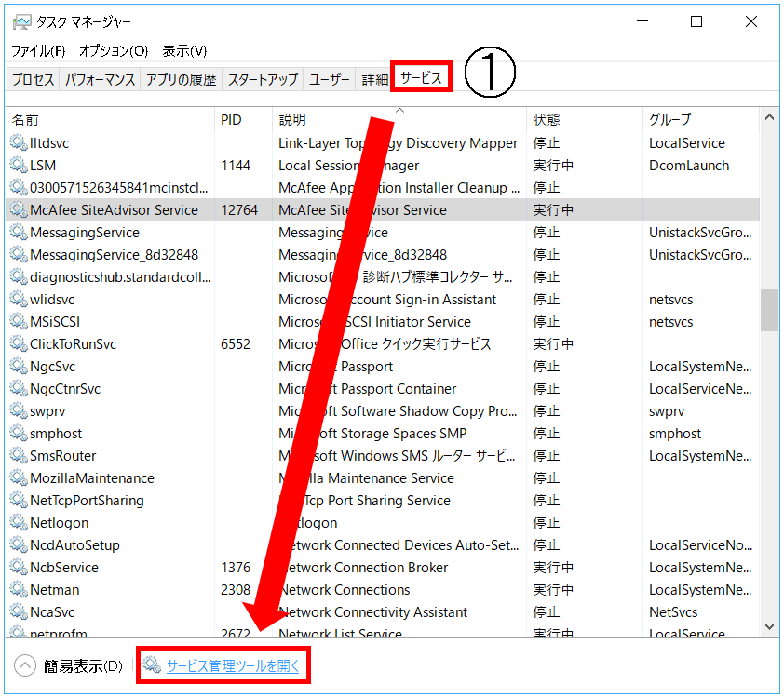Viewport: 784px width, 698px height.
Task: Click the サービス管理ツールを開く link
Action: 235,665
